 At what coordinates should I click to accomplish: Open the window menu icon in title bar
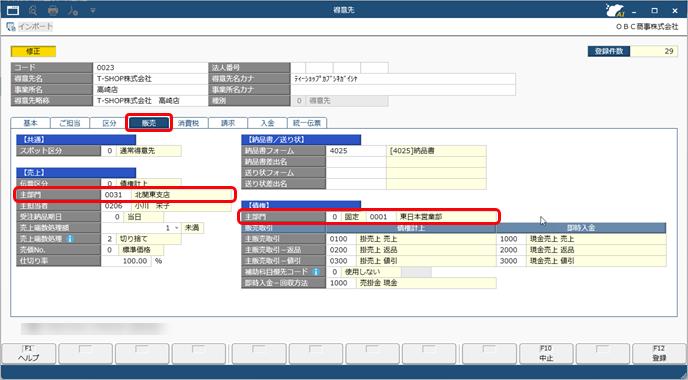pos(13,10)
